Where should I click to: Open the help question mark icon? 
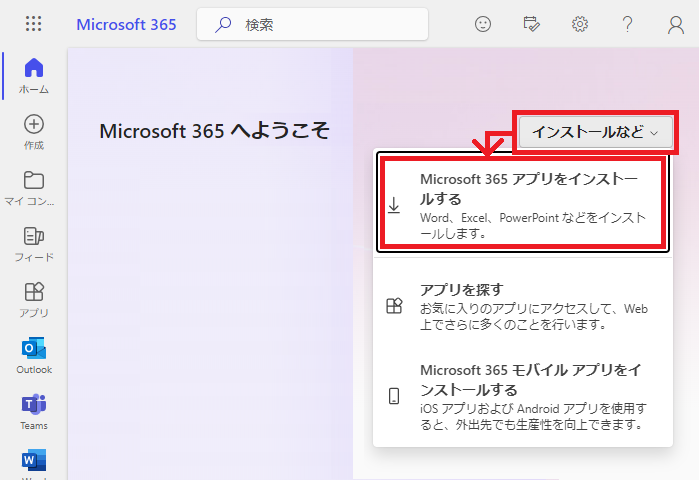click(628, 24)
